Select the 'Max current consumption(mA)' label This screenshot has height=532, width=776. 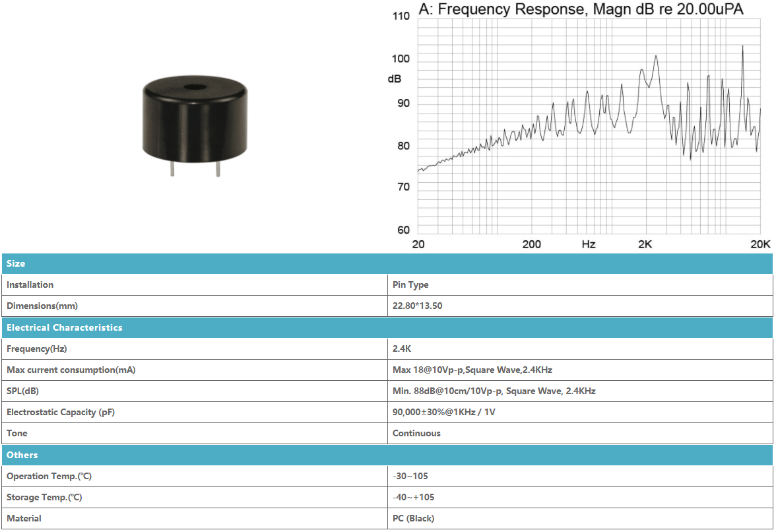(x=71, y=370)
